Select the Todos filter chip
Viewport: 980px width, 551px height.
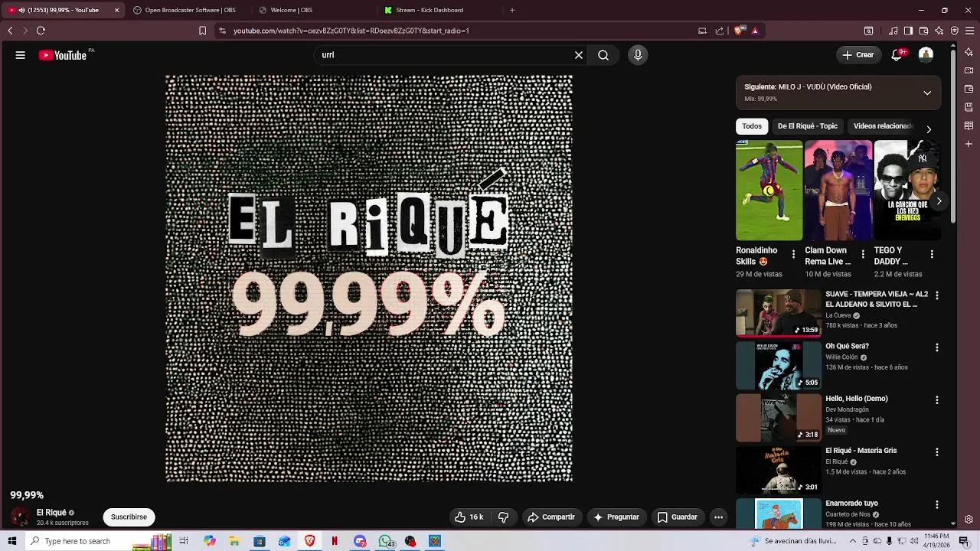click(752, 126)
